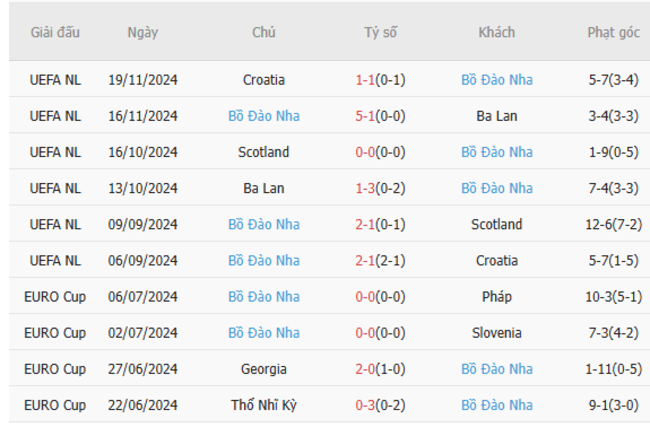Click away team Pháp
The height and width of the screenshot is (427, 650).
tap(497, 297)
